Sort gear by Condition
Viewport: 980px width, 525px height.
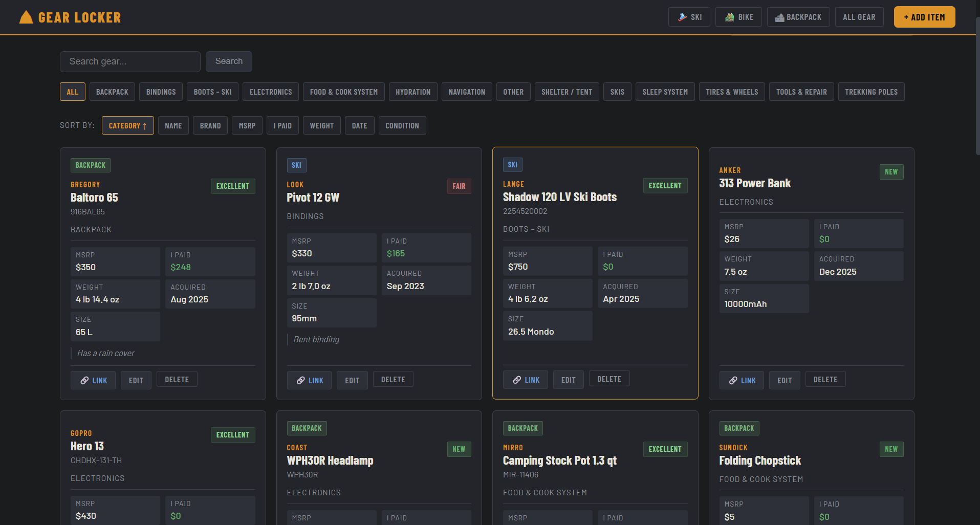pos(402,125)
